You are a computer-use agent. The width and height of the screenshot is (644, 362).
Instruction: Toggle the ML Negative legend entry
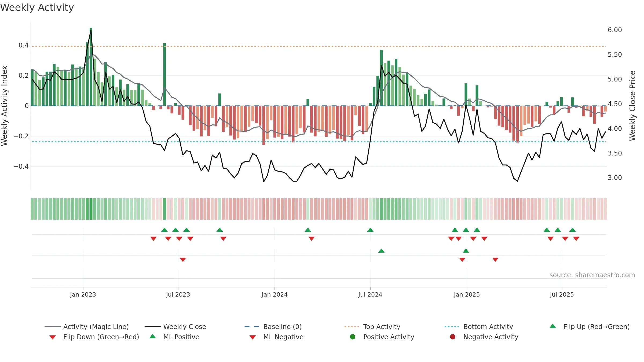tap(276, 337)
